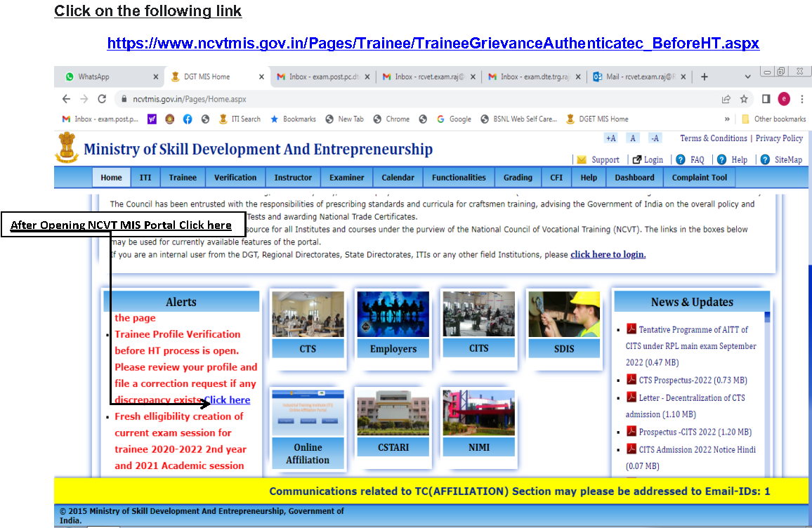Follow the 'click here to login' link
The width and height of the screenshot is (812, 528).
[x=608, y=255]
